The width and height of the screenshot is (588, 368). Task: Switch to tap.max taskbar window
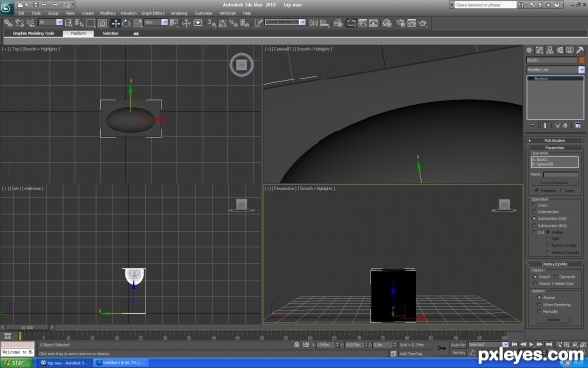coord(64,363)
